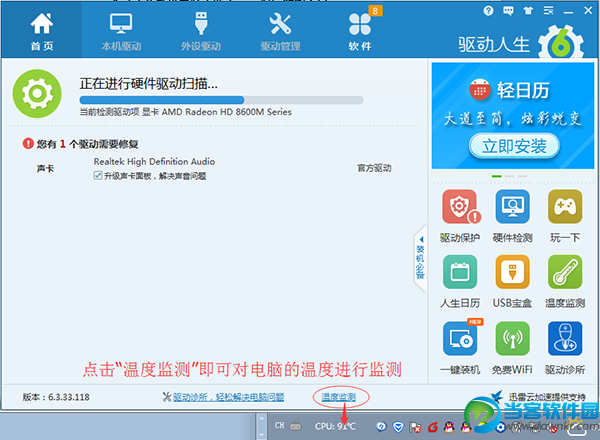This screenshot has width=600, height=440.
Task: Select the second banner carousel dot
Action: click(x=509, y=176)
